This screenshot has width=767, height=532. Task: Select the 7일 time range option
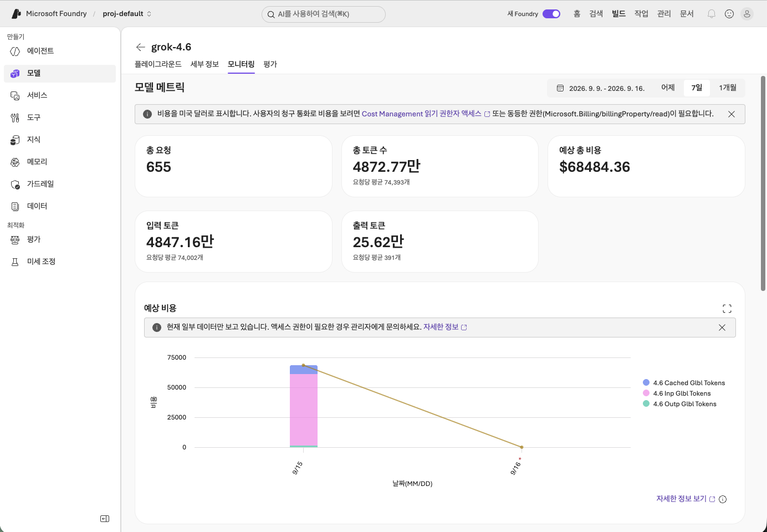coord(697,88)
